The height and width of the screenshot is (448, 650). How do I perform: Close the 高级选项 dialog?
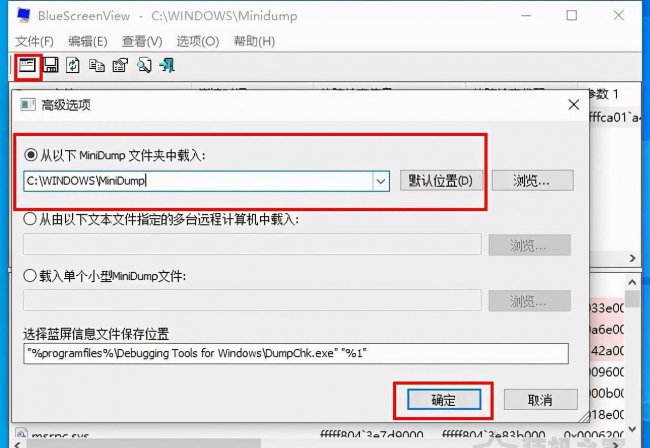(574, 104)
